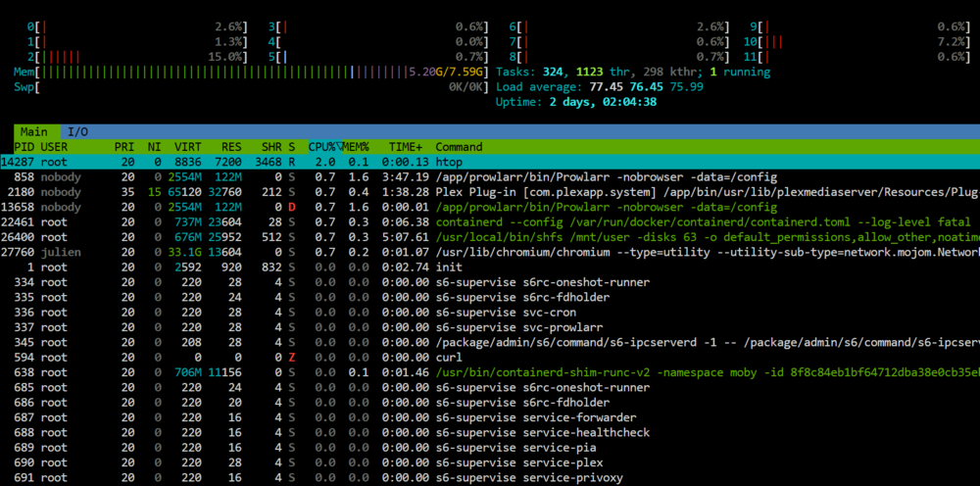Select Prowlarr process with PID 858
This screenshot has width=980, height=486.
click(x=490, y=176)
